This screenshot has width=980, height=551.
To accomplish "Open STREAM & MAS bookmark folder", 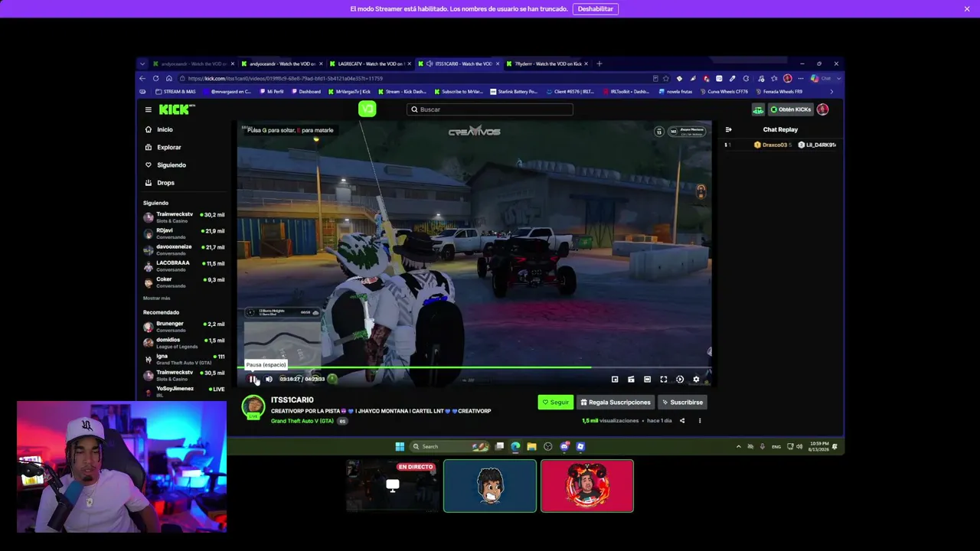I will (175, 92).
